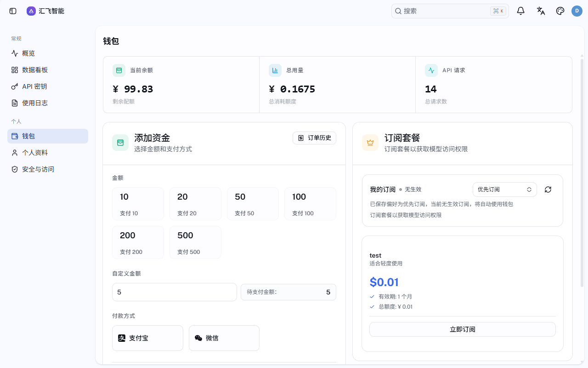Click the 当前余额 wallet card icon
The width and height of the screenshot is (588, 368).
coord(119,70)
